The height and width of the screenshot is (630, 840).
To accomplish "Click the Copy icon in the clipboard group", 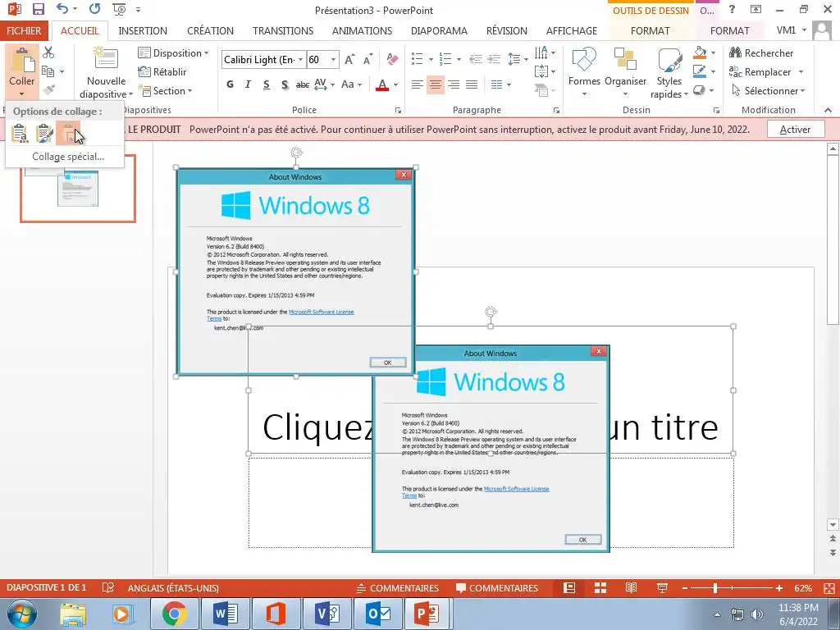I will [48, 71].
